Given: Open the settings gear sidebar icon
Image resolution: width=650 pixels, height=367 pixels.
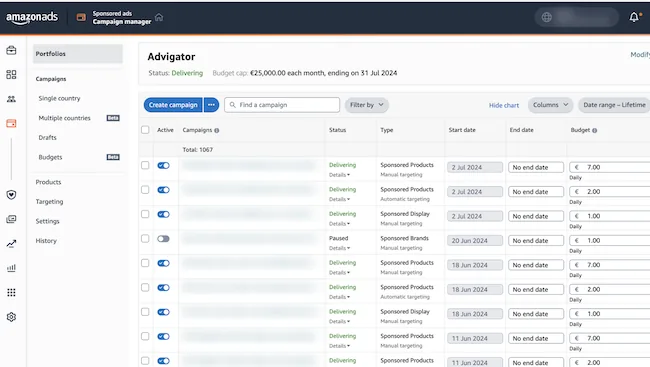Looking at the screenshot, I should [12, 317].
